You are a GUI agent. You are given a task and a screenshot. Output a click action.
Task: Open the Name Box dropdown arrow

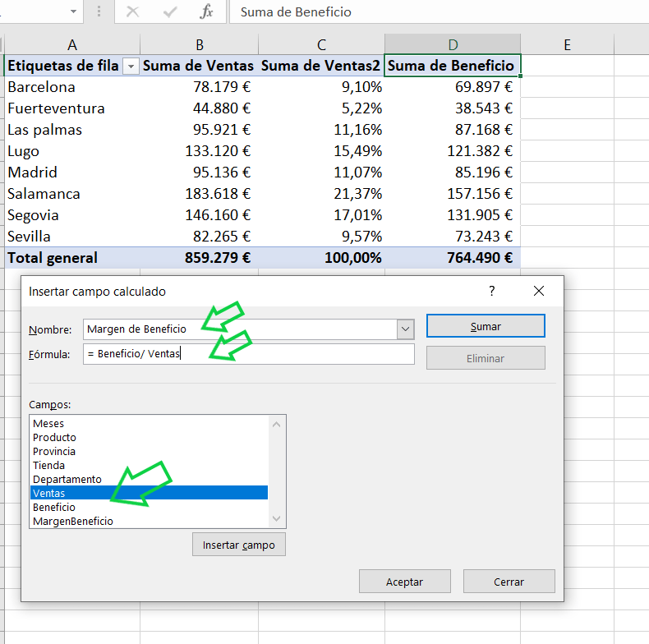point(73,11)
